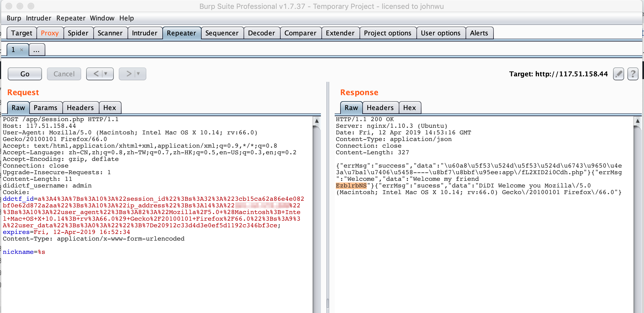Switch the response view to the Hex tab
The width and height of the screenshot is (644, 313).
pos(409,108)
